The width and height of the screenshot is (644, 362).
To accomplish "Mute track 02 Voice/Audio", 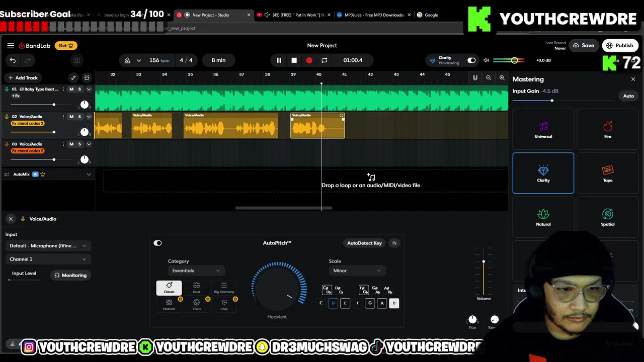I will point(71,117).
